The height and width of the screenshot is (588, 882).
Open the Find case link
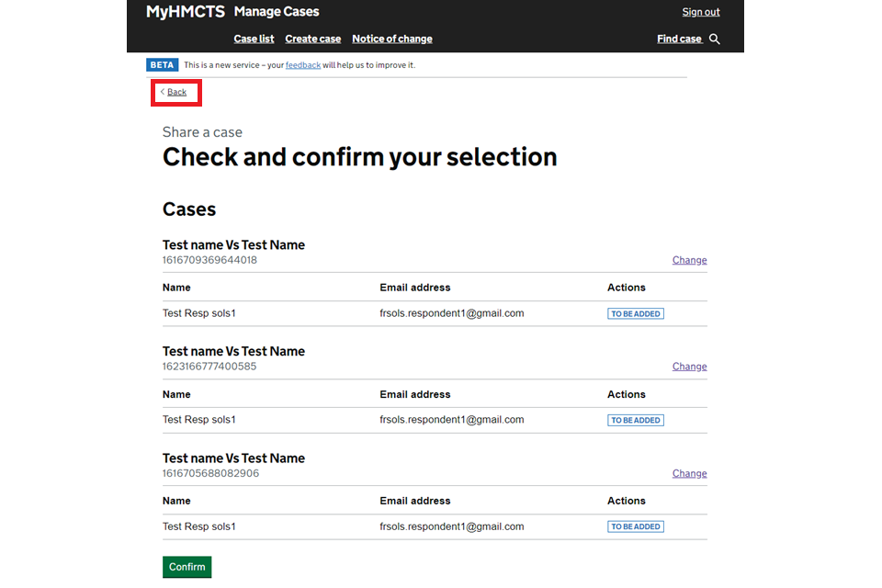[679, 39]
